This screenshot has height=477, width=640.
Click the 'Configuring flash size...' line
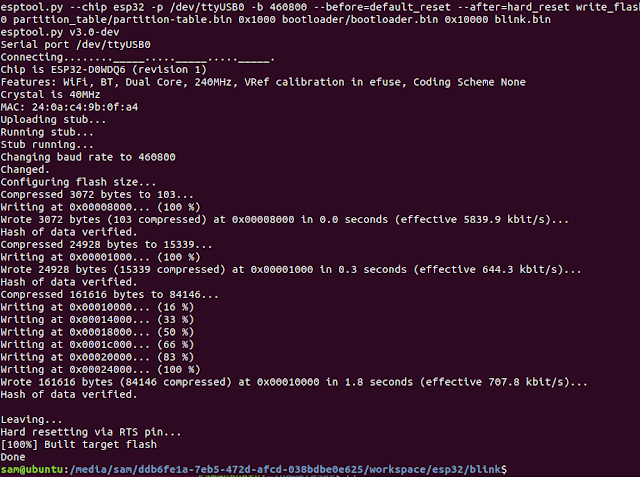coord(78,182)
